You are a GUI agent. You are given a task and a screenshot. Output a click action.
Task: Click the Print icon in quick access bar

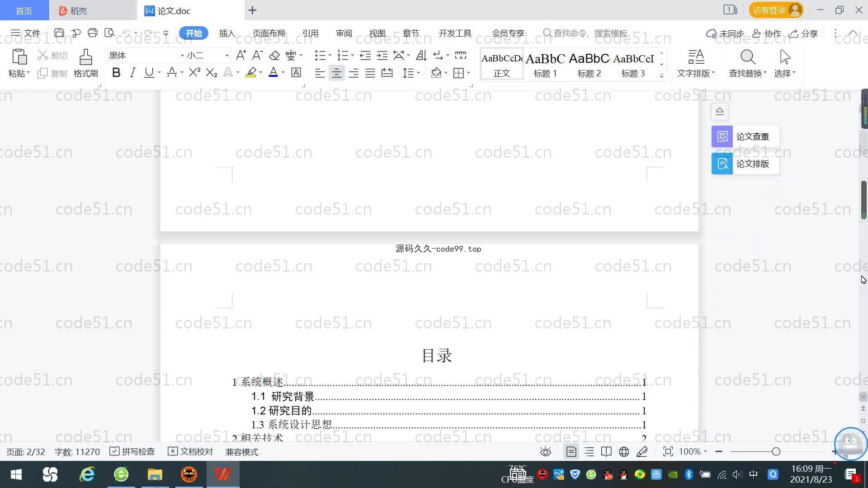(x=93, y=33)
